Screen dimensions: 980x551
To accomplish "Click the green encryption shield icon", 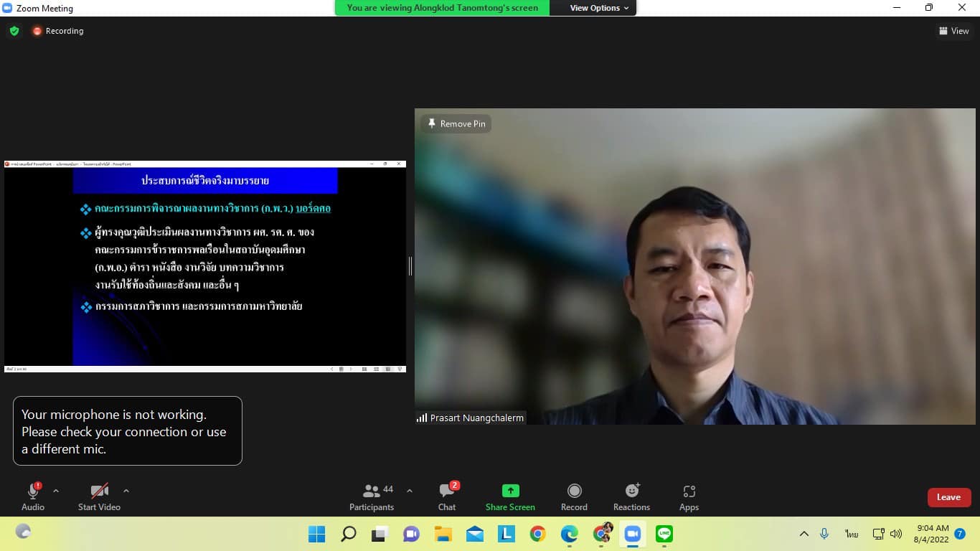I will pyautogui.click(x=14, y=31).
